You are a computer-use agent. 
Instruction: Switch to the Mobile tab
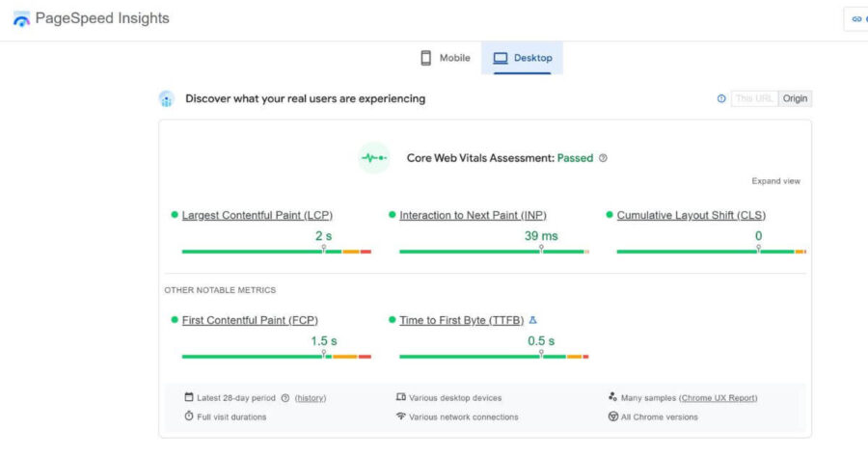446,58
